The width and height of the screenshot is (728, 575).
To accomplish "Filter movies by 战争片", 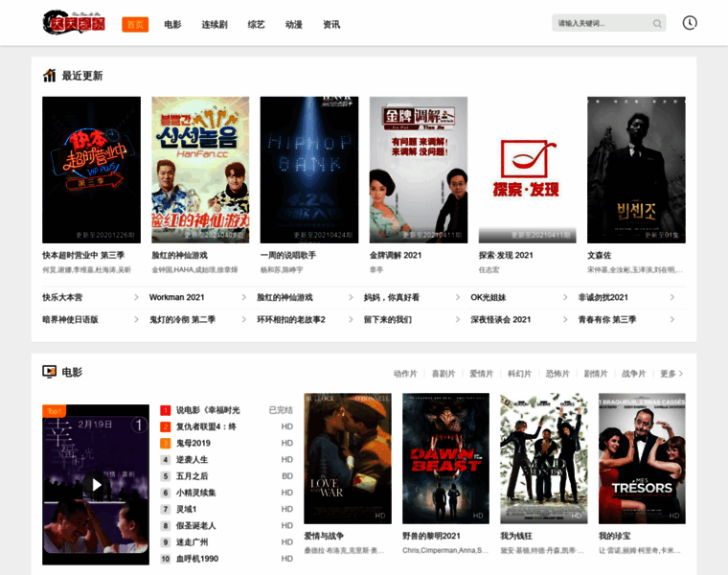I will pyautogui.click(x=634, y=374).
